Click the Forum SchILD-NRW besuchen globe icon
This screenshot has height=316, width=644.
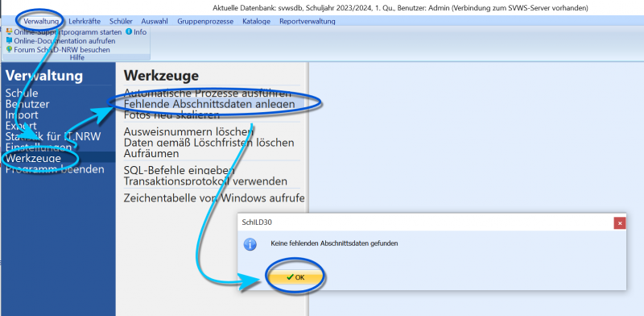pos(9,49)
